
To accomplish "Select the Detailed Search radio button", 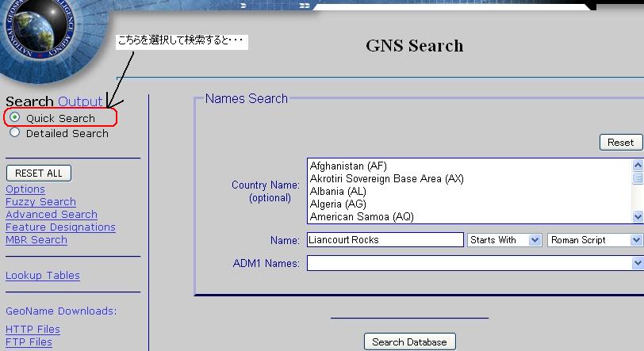I will click(x=15, y=132).
